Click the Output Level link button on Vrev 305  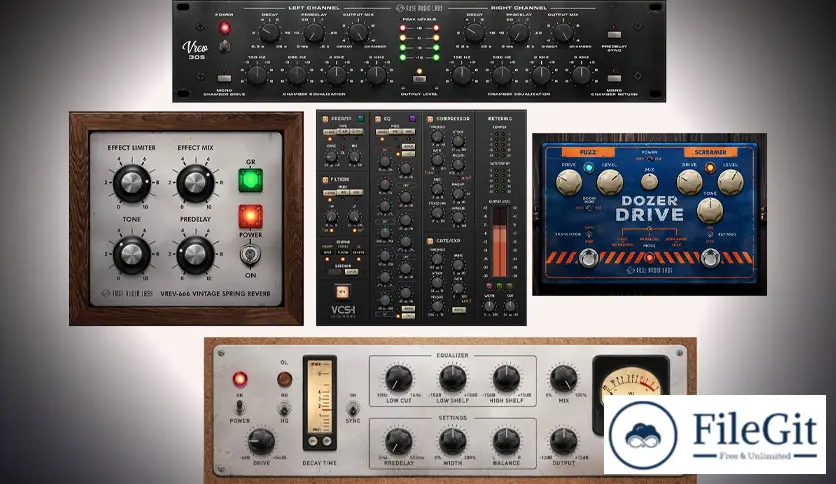click(420, 79)
